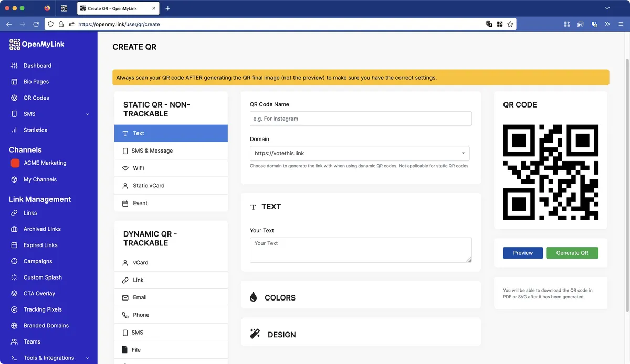This screenshot has height=364, width=630.
Task: Switch to the pinned Firefox tab
Action: click(x=47, y=8)
